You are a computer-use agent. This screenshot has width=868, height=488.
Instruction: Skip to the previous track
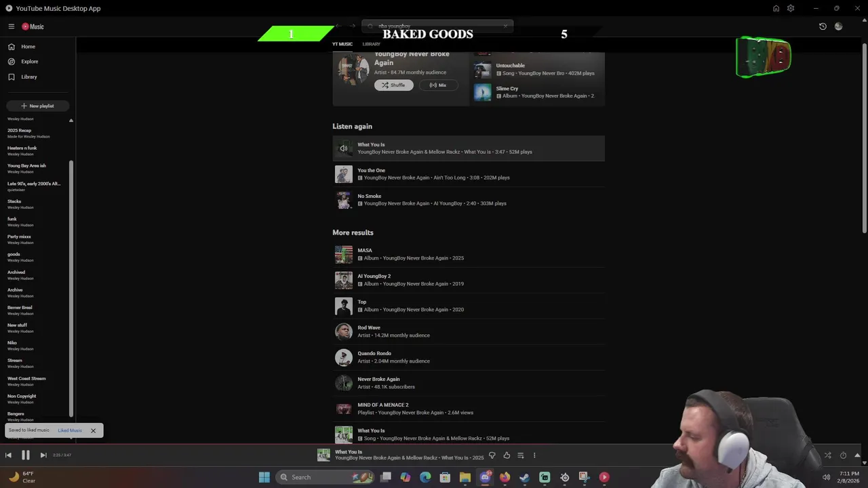tap(8, 455)
